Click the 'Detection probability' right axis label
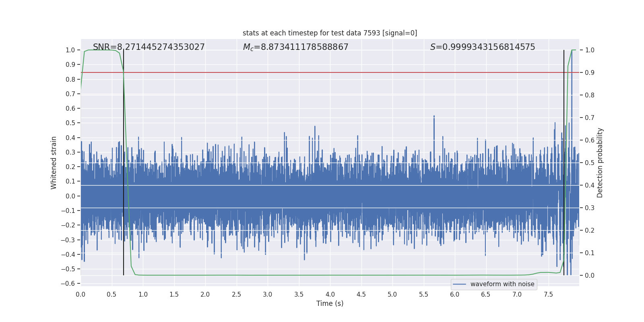 click(x=600, y=163)
